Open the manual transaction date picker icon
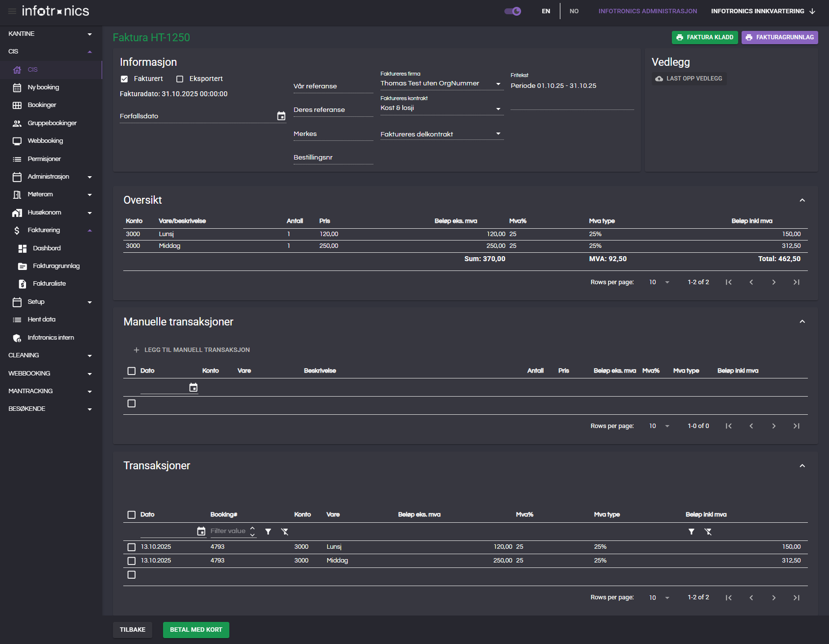The height and width of the screenshot is (644, 829). 193,388
